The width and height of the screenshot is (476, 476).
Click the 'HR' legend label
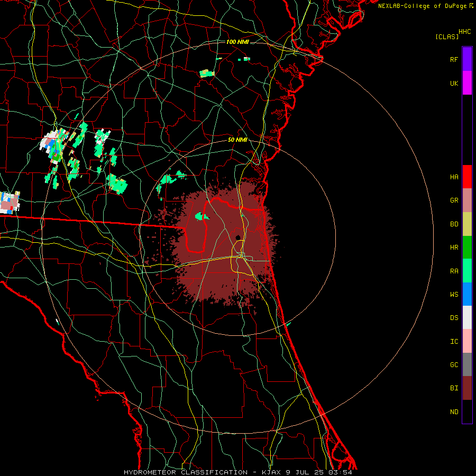click(x=454, y=248)
